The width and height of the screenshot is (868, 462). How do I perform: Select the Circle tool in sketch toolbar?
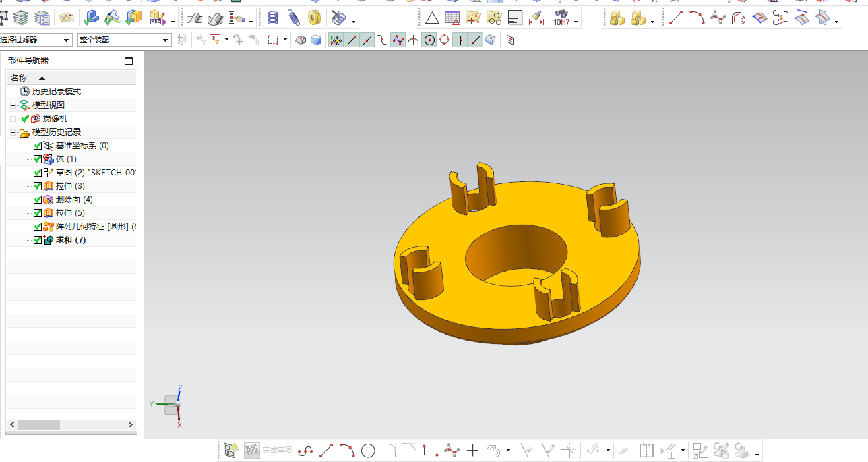368,451
